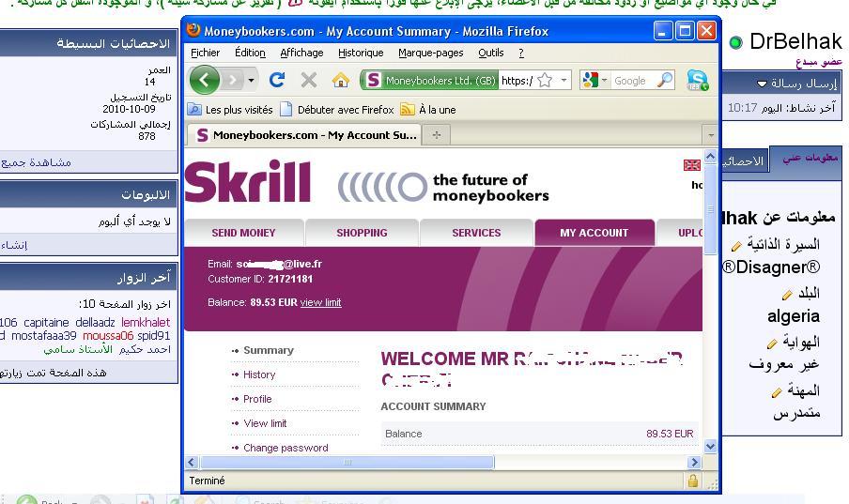Screen dimensions: 849x504
Task: Open the ? help menu
Action: [x=521, y=53]
